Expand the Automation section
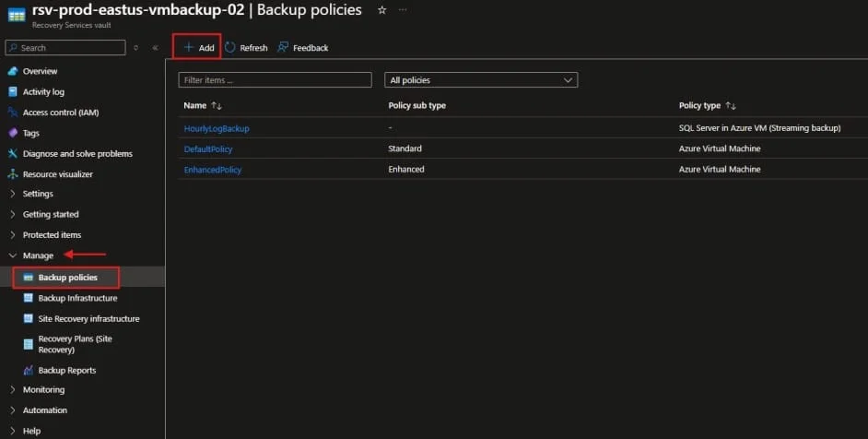Image resolution: width=868 pixels, height=439 pixels. pos(44,410)
